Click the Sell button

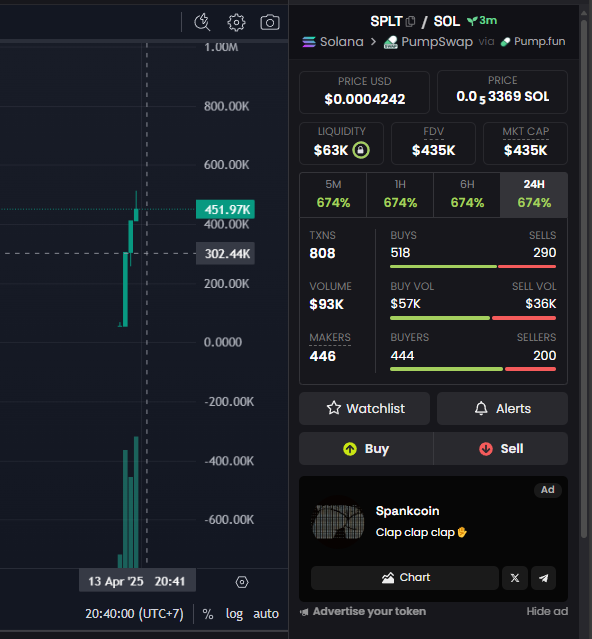(x=501, y=449)
